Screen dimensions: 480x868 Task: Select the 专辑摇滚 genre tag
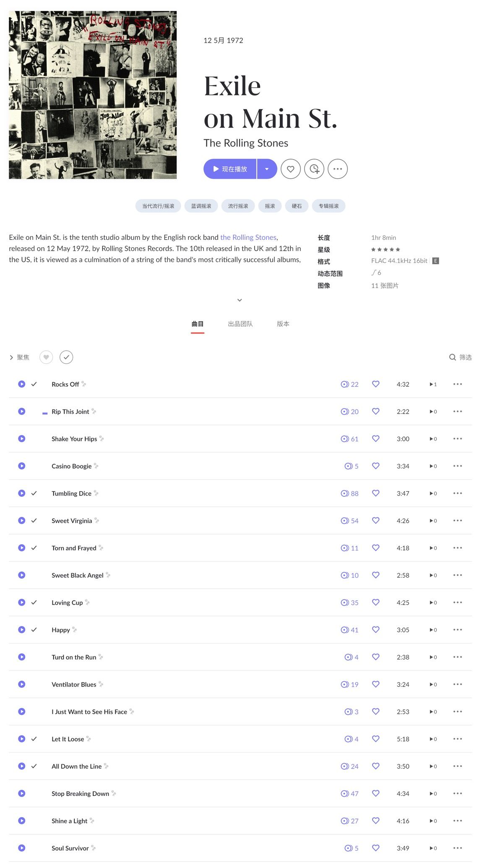point(329,206)
